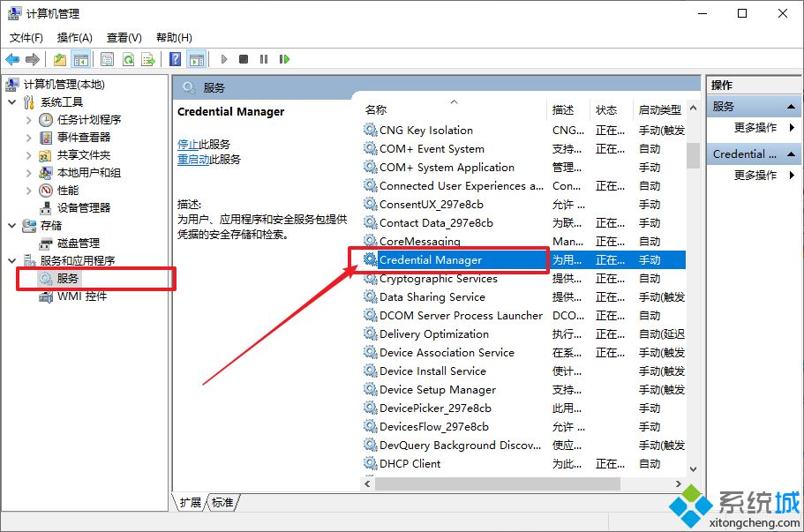This screenshot has height=532, width=804.
Task: Start service using the play icon
Action: tap(224, 59)
